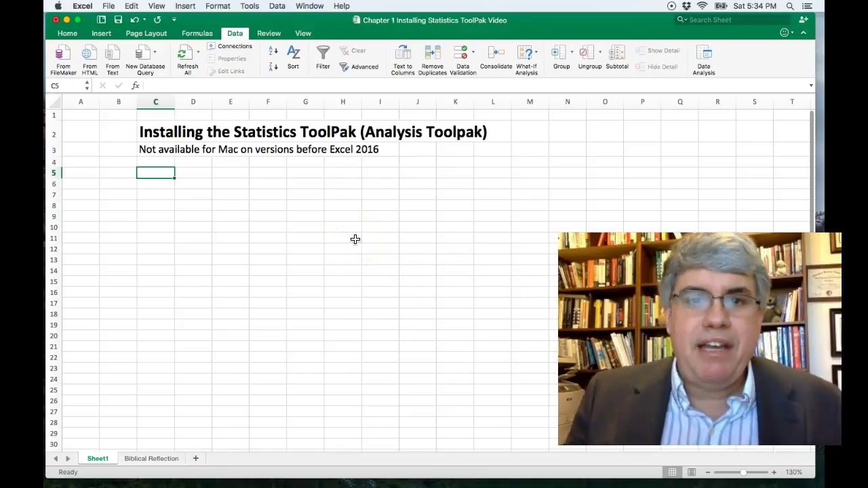Zoom in with the plus button
The height and width of the screenshot is (488, 868).
pyautogui.click(x=774, y=472)
